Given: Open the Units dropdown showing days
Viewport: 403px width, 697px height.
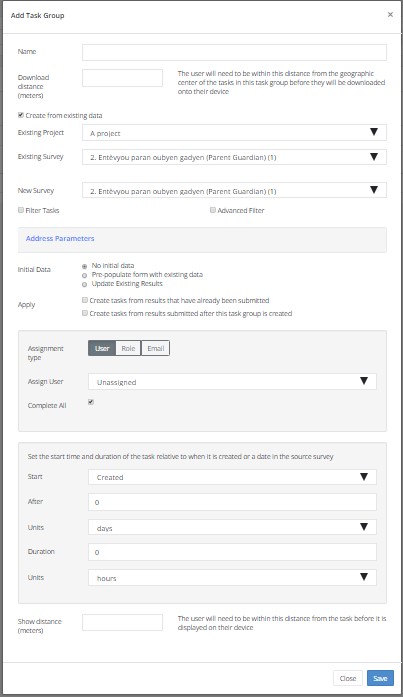Looking at the screenshot, I should tap(232, 527).
